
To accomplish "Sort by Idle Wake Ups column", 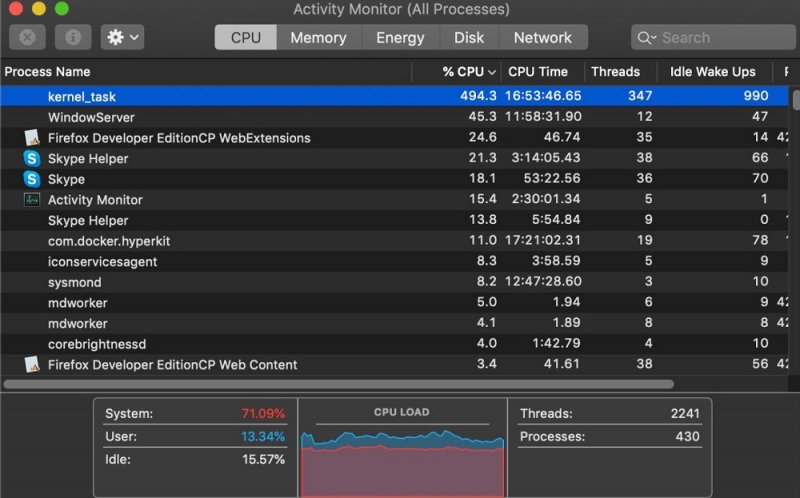I will [x=713, y=72].
